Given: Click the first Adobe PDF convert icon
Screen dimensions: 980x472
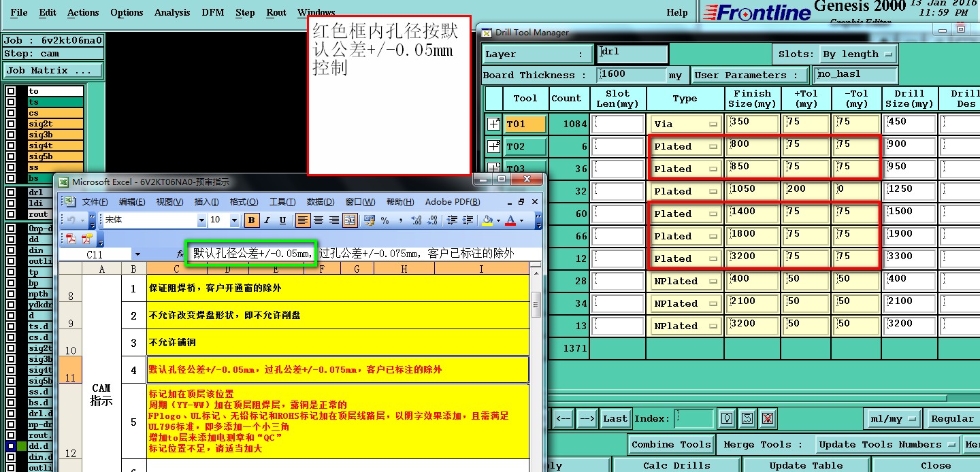Looking at the screenshot, I should pos(71,239).
